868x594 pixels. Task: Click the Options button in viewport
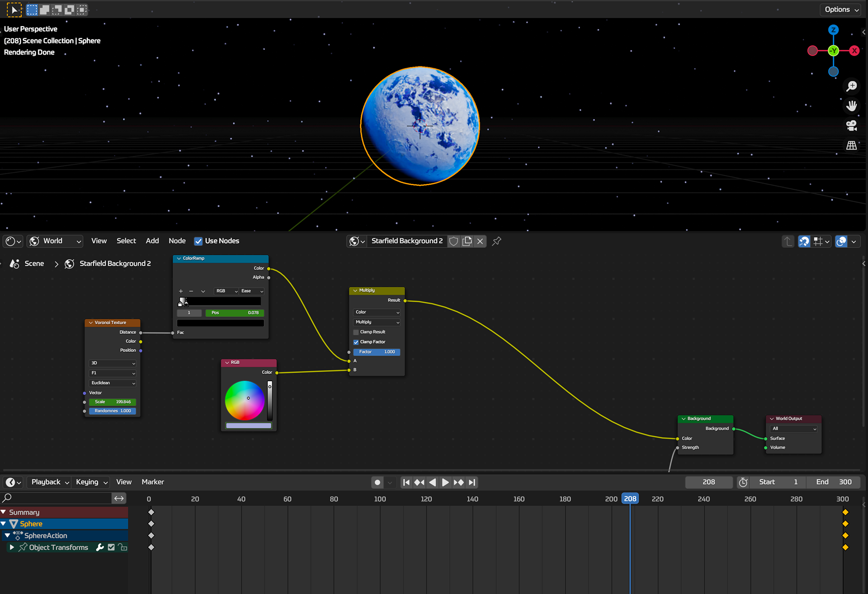841,9
